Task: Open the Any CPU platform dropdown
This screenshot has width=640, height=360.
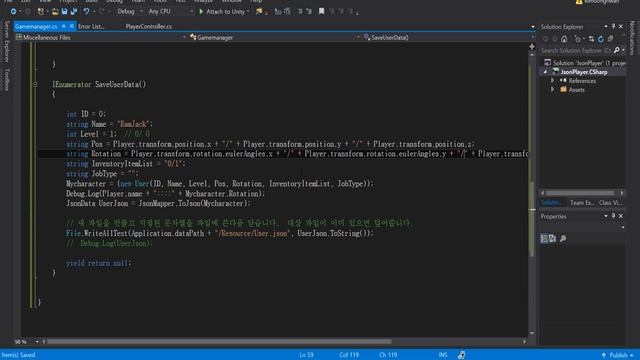Action: tap(171, 11)
